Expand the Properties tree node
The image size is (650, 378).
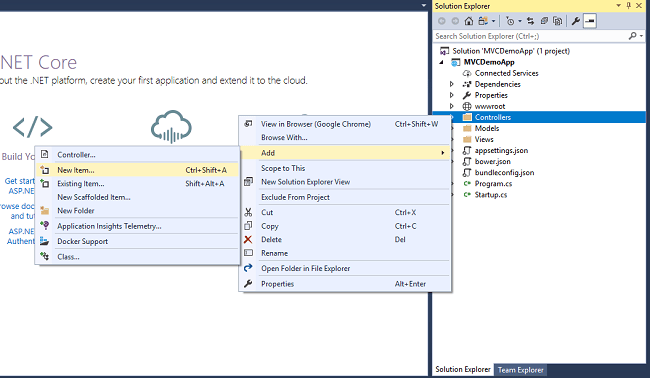[451, 95]
